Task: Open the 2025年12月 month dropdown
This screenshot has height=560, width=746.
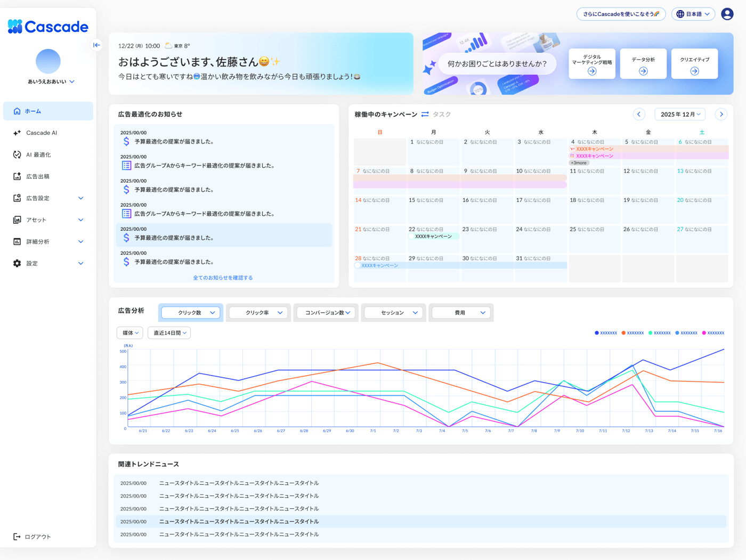Action: (x=680, y=115)
